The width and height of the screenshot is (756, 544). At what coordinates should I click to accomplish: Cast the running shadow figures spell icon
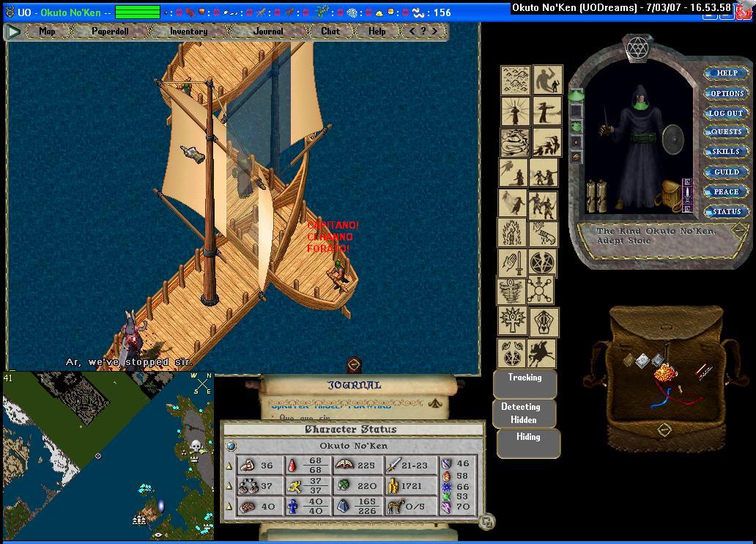(x=546, y=142)
